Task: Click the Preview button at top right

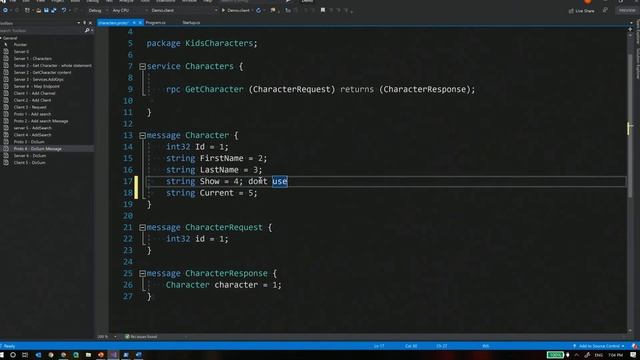Action: point(627,10)
